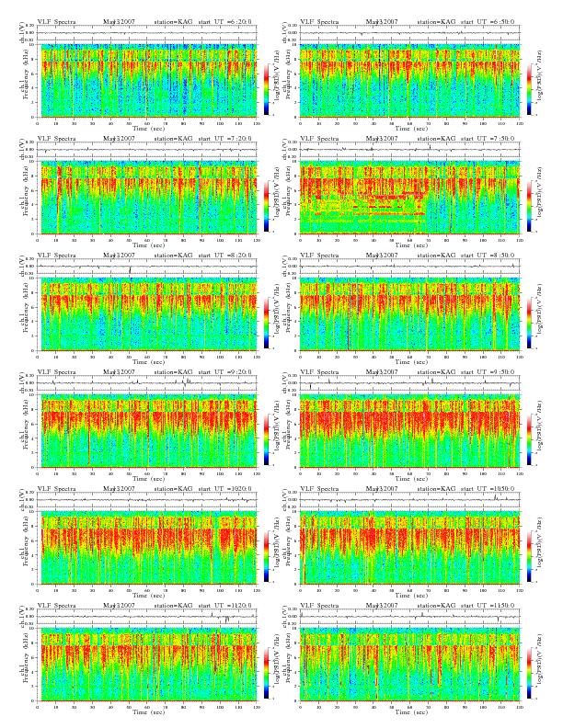Click the title text 'start UT =9:50:0'
The width and height of the screenshot is (563, 728).
click(x=488, y=372)
